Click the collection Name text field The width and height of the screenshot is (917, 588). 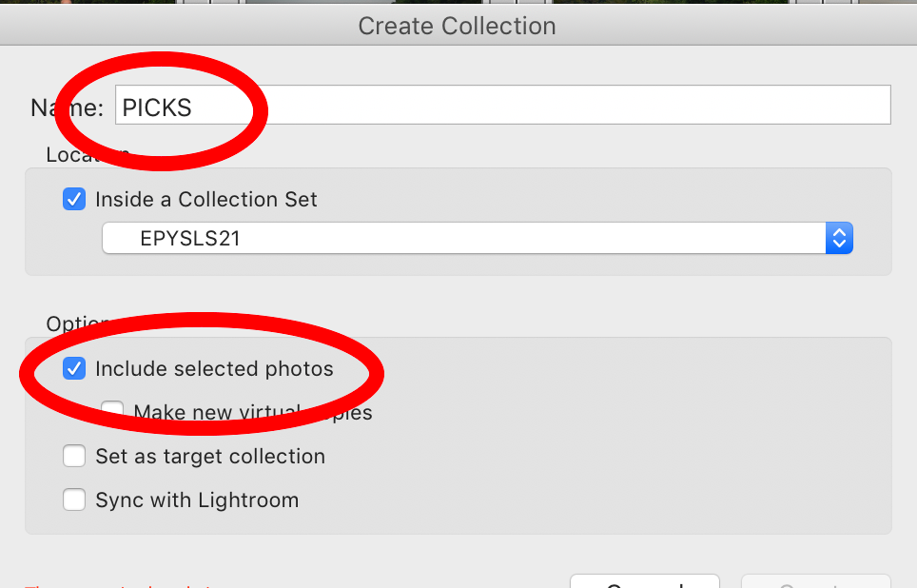click(x=503, y=105)
